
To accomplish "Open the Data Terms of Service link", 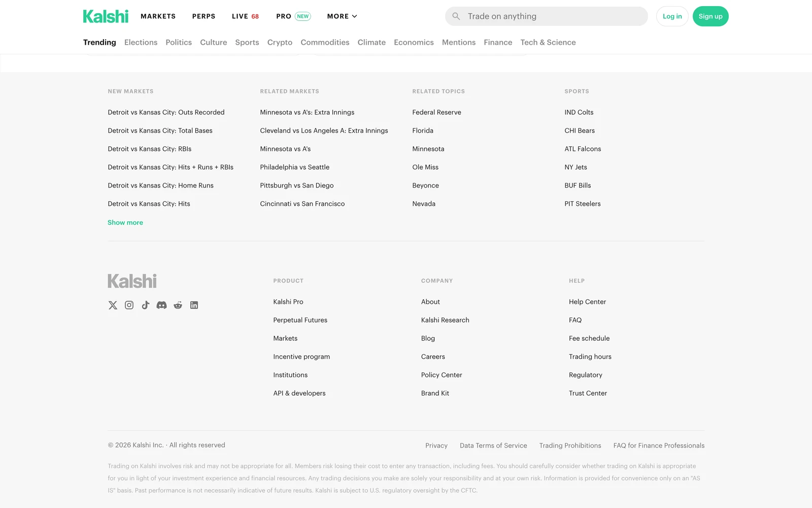I will [x=493, y=446].
